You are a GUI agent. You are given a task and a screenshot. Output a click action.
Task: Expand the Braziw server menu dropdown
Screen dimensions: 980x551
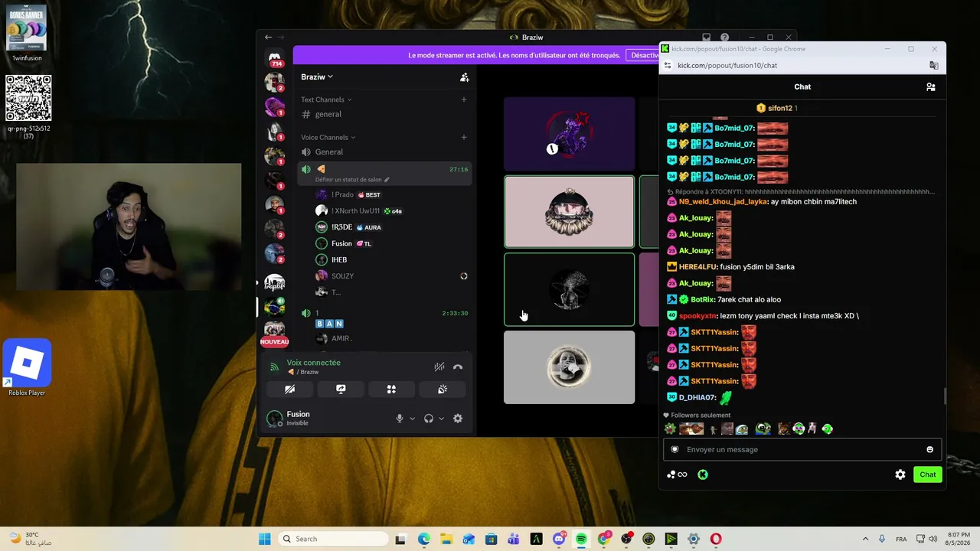[x=317, y=77]
